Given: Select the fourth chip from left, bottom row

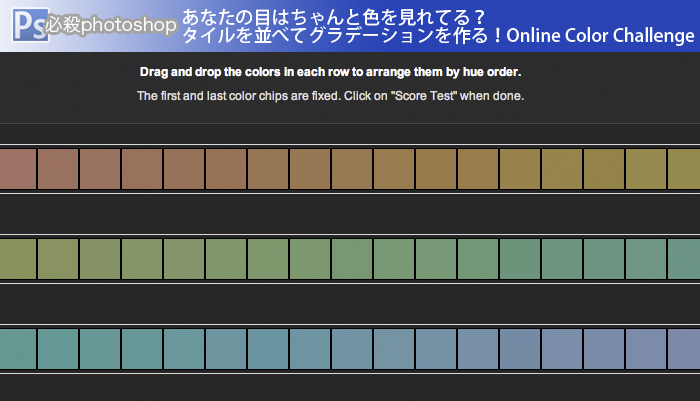Looking at the screenshot, I should tap(142, 349).
